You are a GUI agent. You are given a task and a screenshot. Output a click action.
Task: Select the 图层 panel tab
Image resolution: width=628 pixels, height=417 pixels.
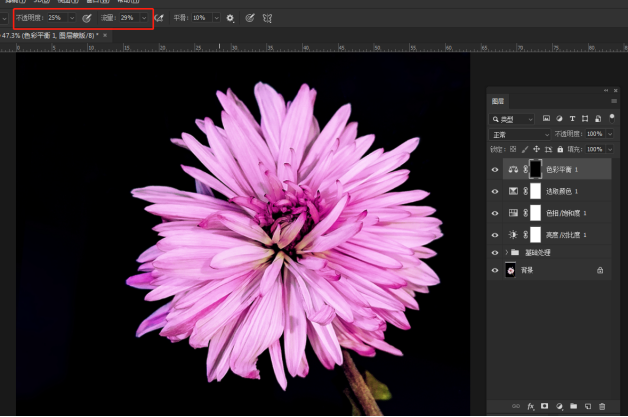tap(498, 101)
